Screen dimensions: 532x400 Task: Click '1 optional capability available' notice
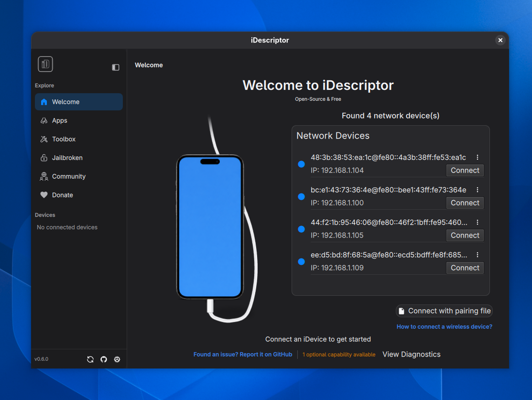point(339,355)
